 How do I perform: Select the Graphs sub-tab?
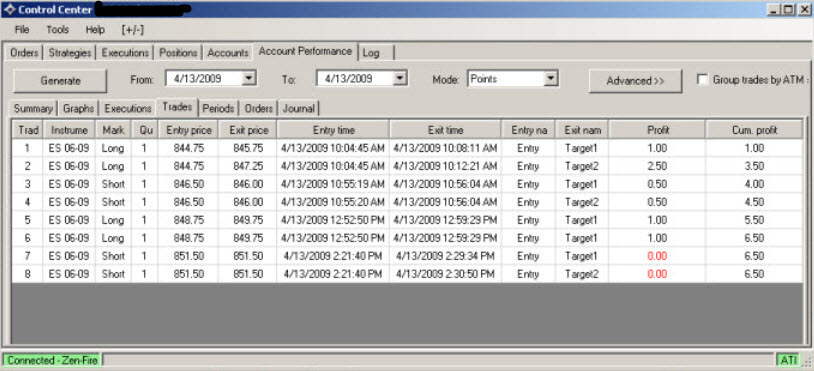[x=78, y=108]
